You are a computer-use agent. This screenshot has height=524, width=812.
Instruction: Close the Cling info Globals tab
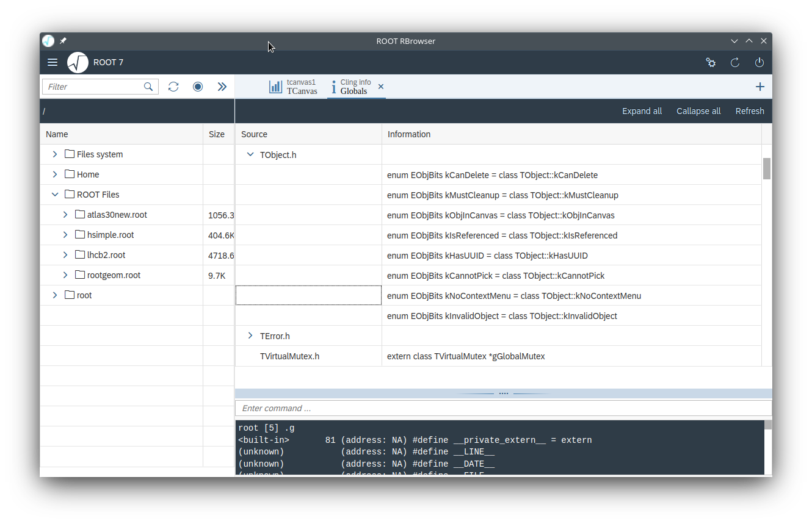tap(381, 87)
